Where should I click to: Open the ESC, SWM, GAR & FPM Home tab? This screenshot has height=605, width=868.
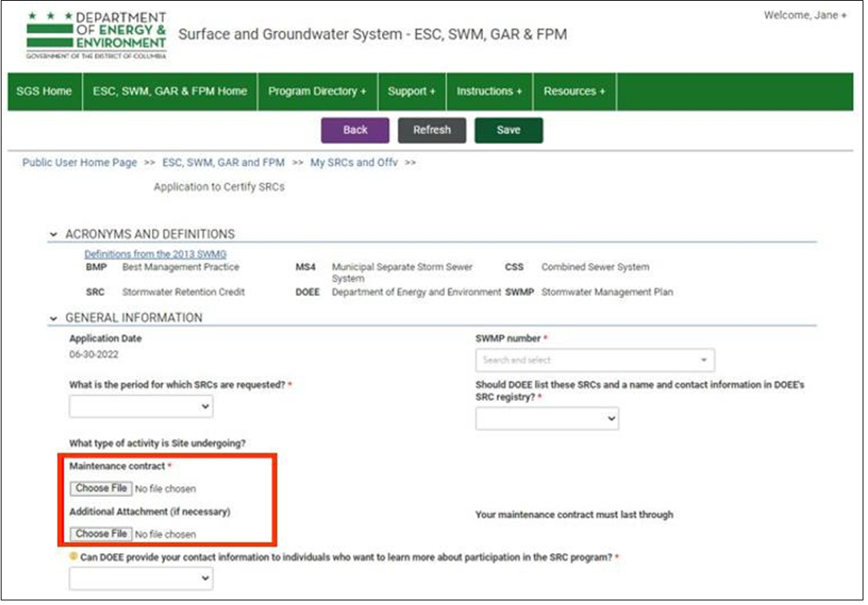tap(169, 91)
